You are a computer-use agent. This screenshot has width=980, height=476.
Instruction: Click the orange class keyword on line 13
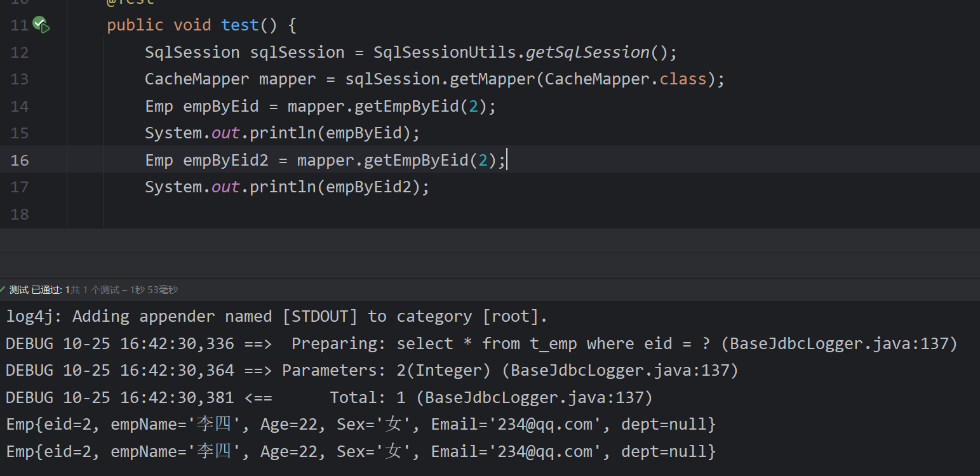tap(683, 79)
